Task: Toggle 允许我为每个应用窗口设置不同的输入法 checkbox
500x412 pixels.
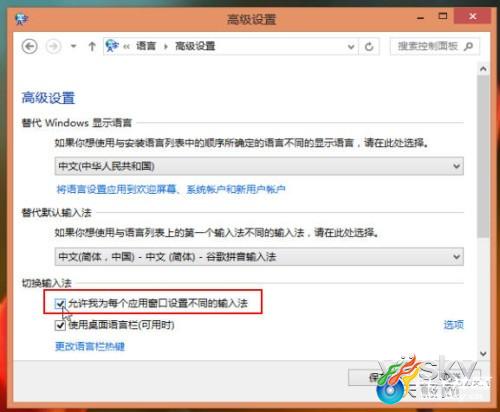Action: (x=60, y=303)
